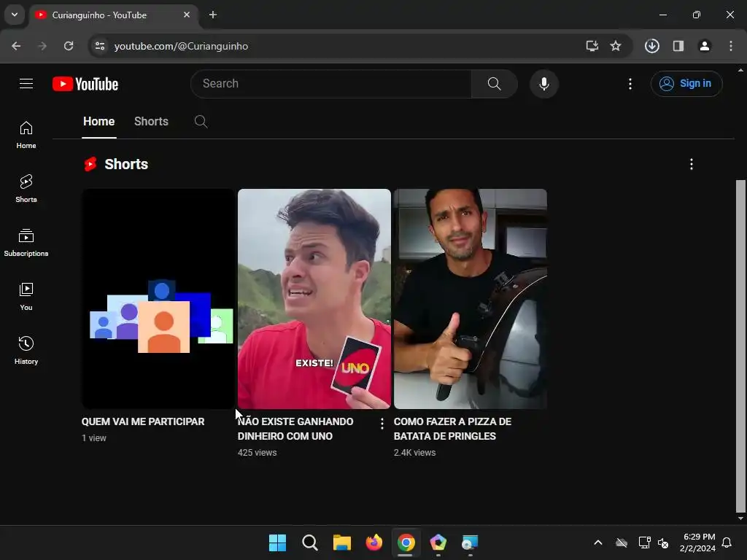
Task: Click the 2.4K views text
Action: [x=414, y=452]
